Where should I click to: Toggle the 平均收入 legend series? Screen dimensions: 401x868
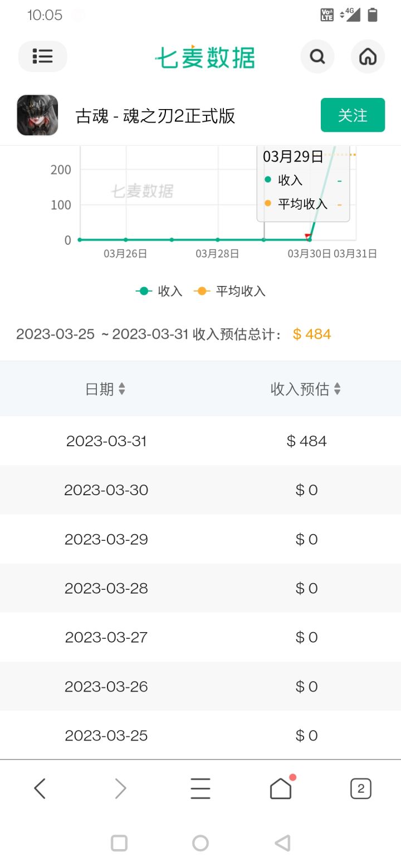[229, 291]
